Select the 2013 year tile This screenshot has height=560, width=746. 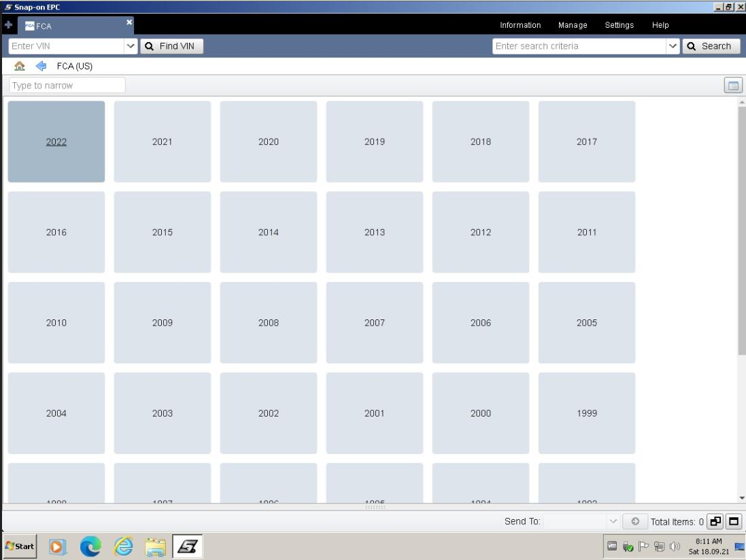point(375,232)
